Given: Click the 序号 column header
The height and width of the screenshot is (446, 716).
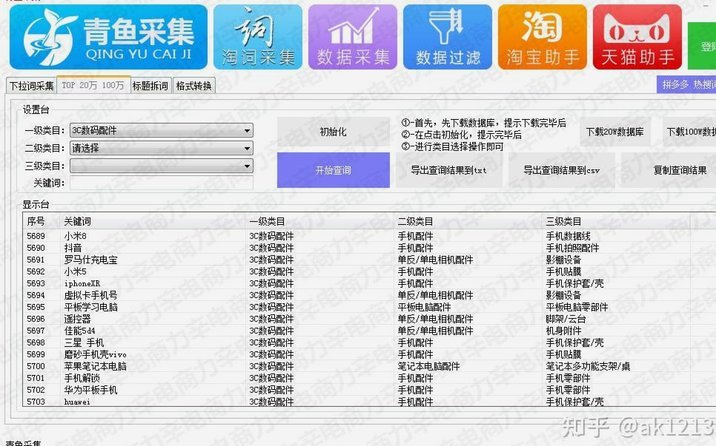Looking at the screenshot, I should pos(42,221).
